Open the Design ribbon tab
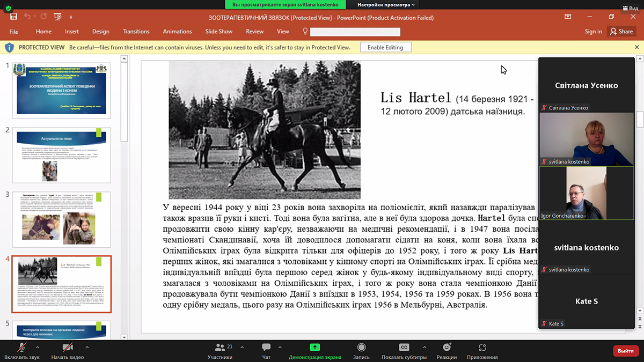The image size is (644, 362). tap(100, 32)
